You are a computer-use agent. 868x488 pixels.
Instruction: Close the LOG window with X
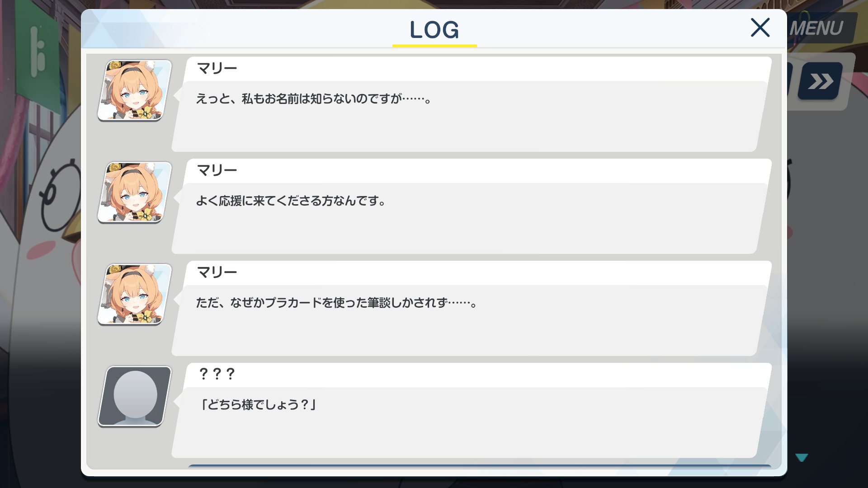click(760, 28)
